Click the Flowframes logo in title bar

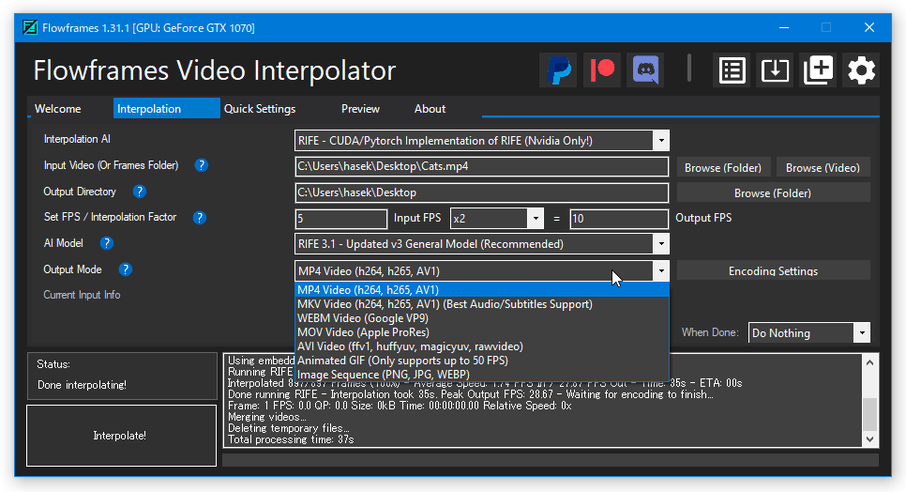point(30,27)
